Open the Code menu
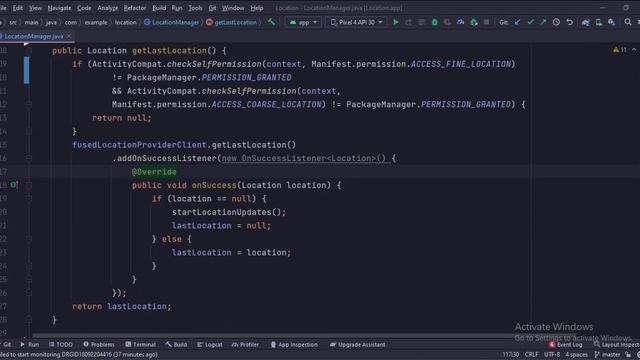 pyautogui.click(x=84, y=8)
